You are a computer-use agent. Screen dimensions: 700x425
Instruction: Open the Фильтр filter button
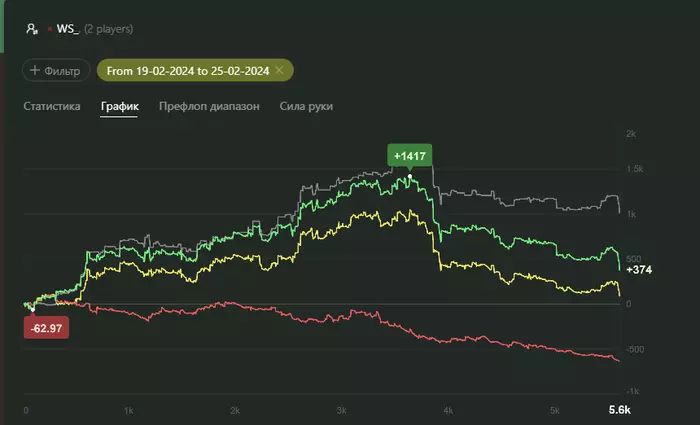point(55,70)
